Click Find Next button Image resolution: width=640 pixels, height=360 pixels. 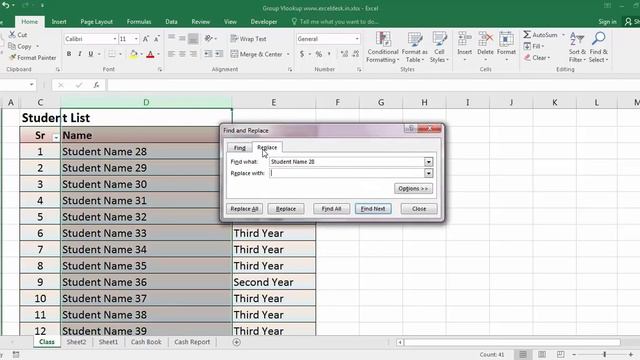[373, 209]
